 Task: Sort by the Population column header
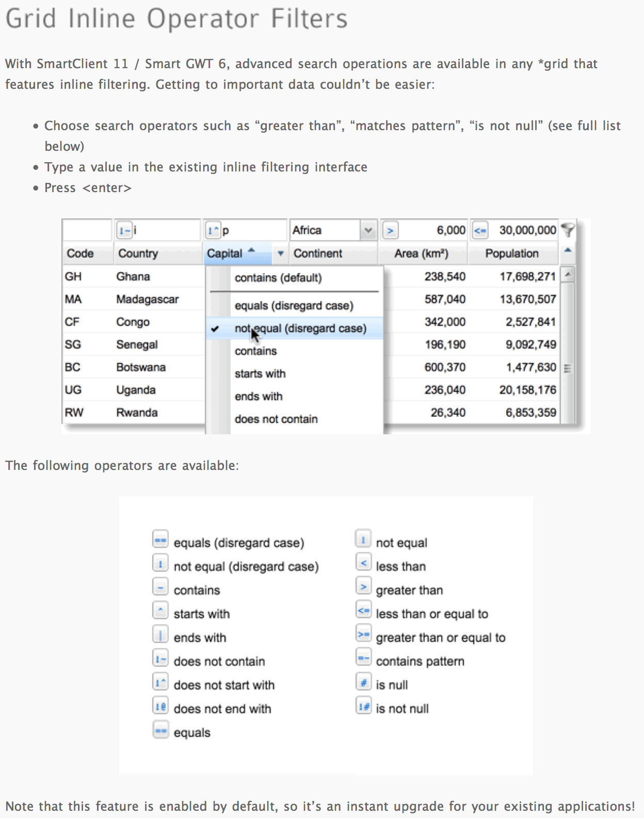[x=513, y=254]
